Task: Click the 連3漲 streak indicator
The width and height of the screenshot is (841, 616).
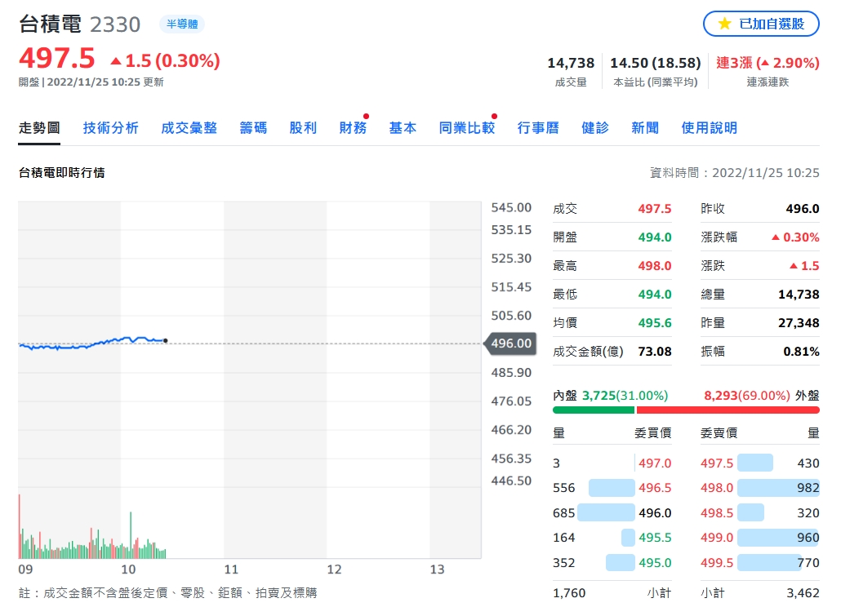Action: click(768, 63)
